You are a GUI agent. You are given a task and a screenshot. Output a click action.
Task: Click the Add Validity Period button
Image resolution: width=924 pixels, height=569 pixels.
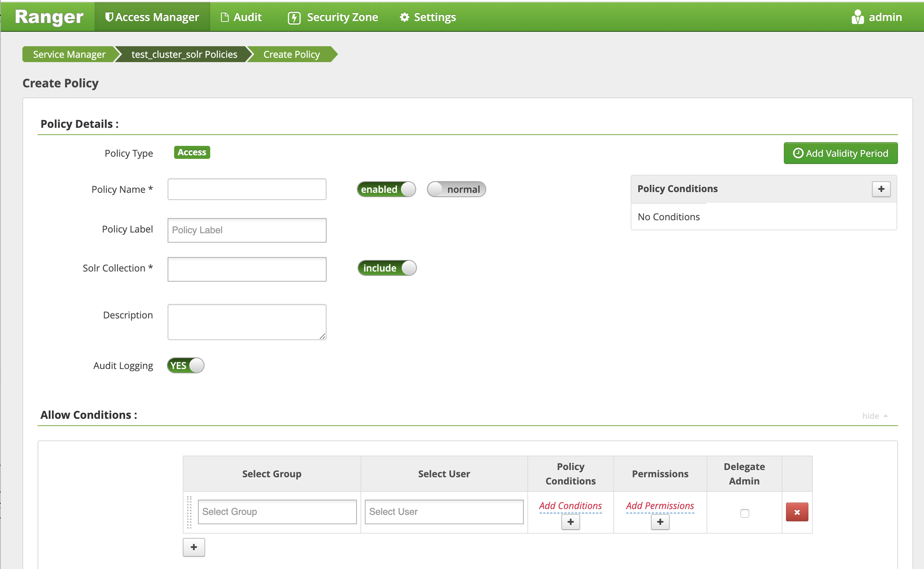pos(841,153)
